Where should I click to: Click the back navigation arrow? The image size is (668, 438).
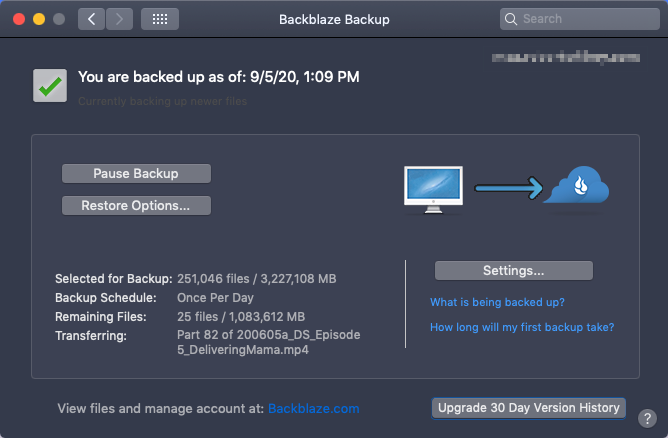pyautogui.click(x=91, y=19)
